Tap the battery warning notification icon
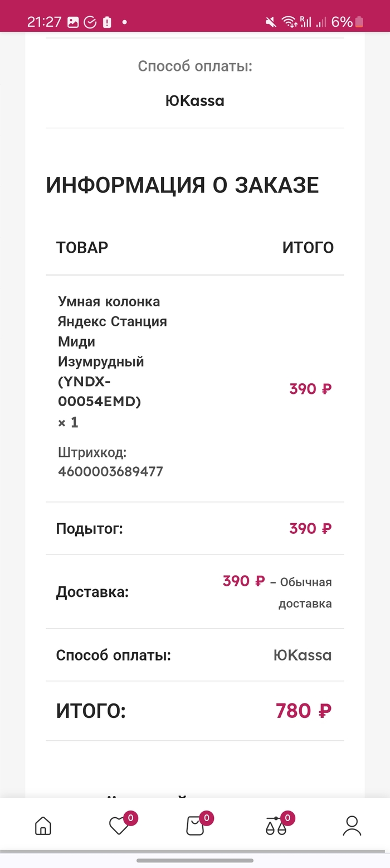The height and width of the screenshot is (868, 390). [x=107, y=22]
